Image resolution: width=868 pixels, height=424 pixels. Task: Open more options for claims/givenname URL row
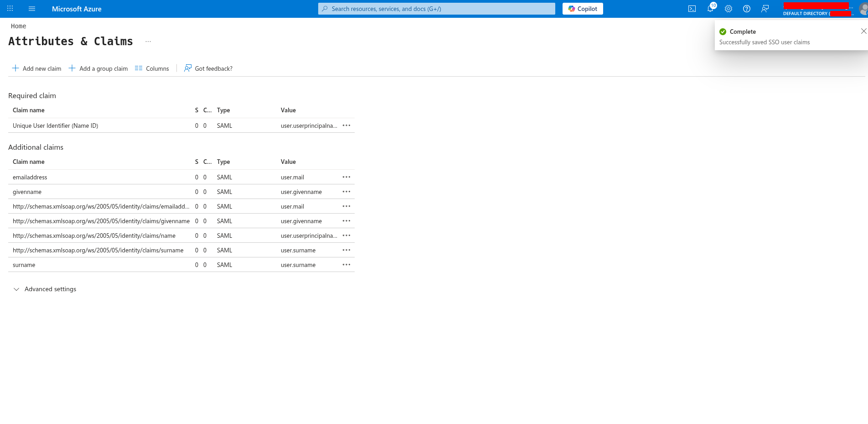point(346,221)
